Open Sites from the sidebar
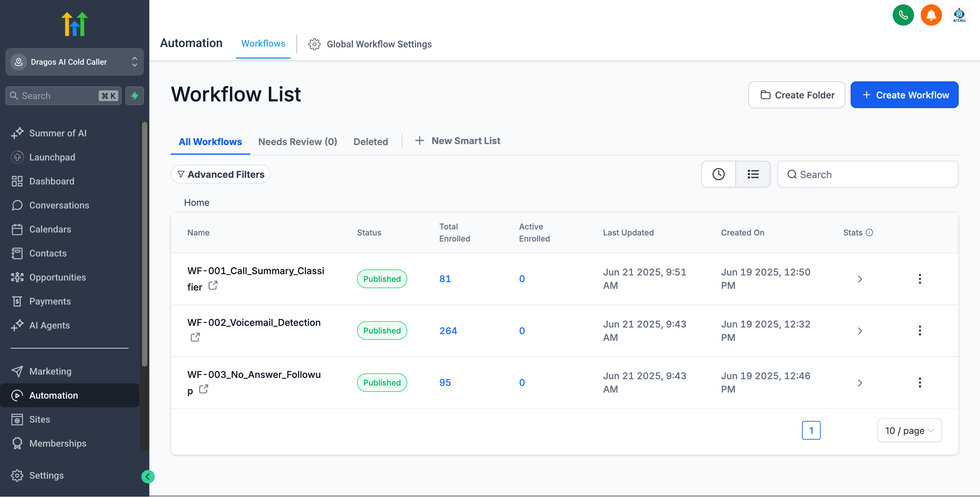The image size is (980, 497). (70, 419)
